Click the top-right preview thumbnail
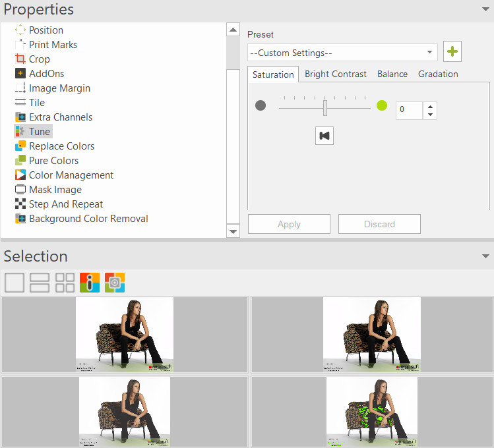Image resolution: width=494 pixels, height=448 pixels. [x=372, y=335]
